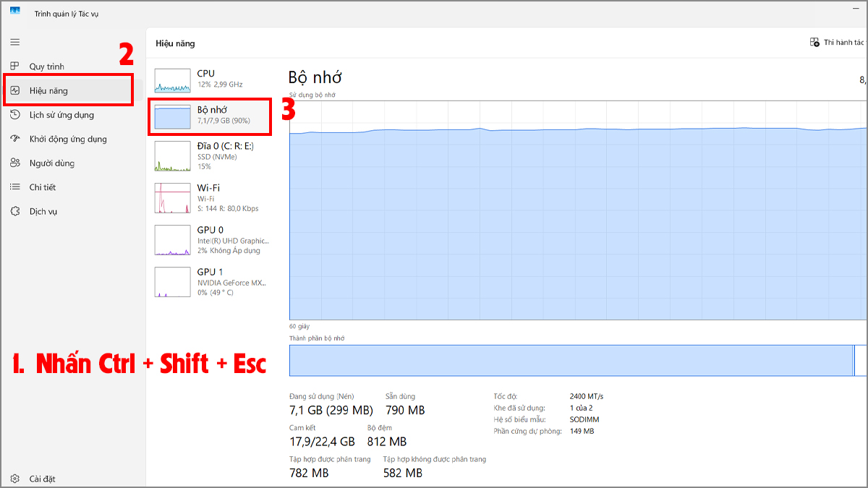Image resolution: width=868 pixels, height=488 pixels.
Task: Open the hamburger navigation menu
Action: tap(14, 42)
